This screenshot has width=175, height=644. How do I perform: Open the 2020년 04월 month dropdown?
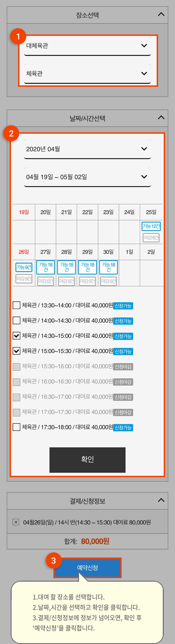88,149
